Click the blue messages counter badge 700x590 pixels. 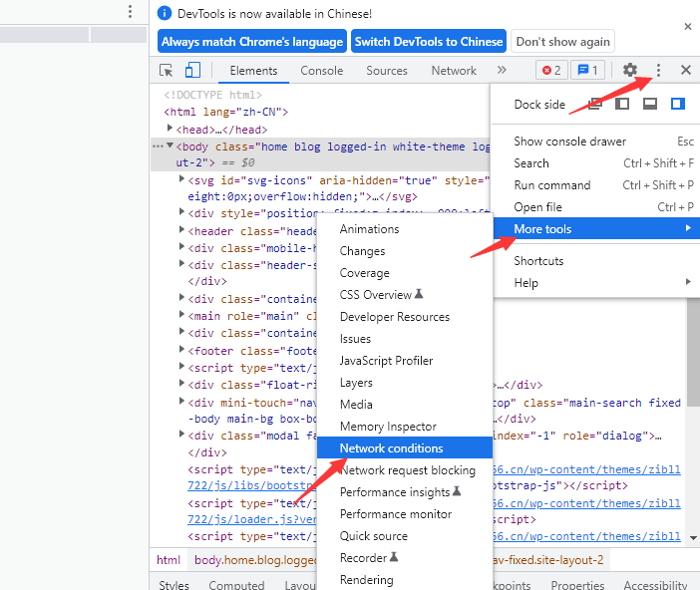586,71
